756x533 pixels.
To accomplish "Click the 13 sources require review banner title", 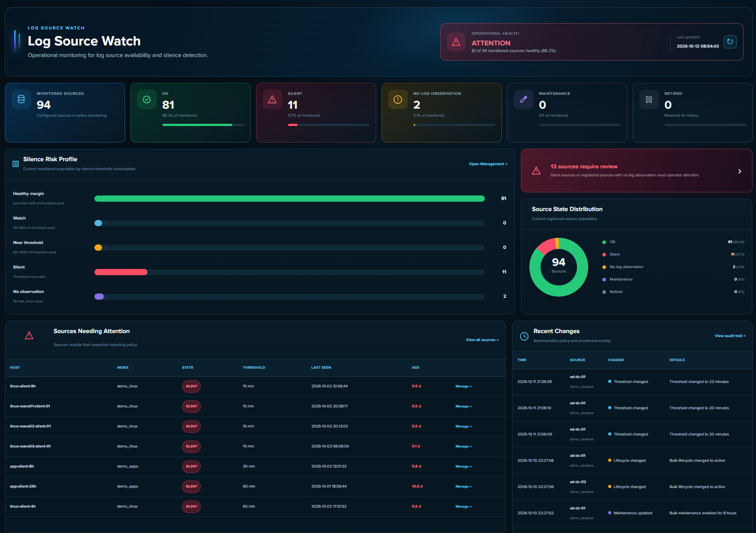I will pos(584,167).
